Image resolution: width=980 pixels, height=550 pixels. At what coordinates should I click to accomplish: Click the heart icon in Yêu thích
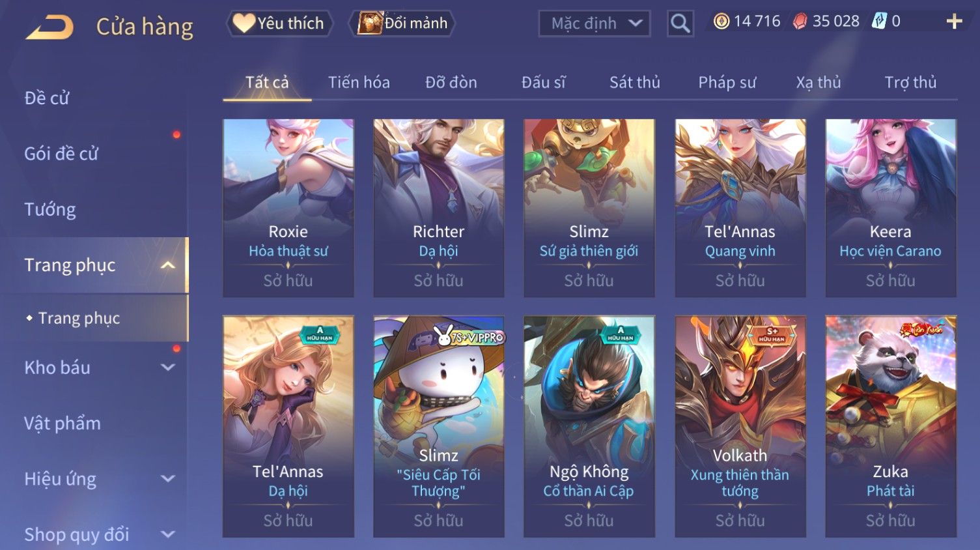[x=244, y=23]
